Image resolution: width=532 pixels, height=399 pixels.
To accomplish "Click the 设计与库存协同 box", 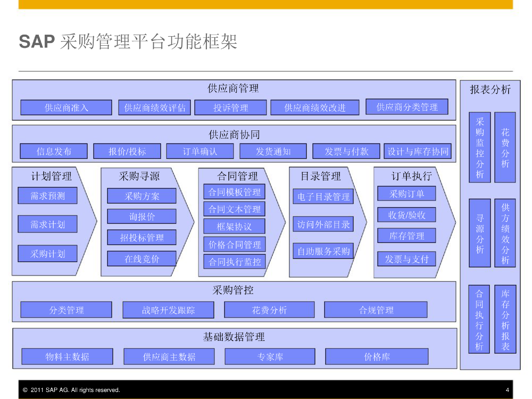I will (x=418, y=151).
